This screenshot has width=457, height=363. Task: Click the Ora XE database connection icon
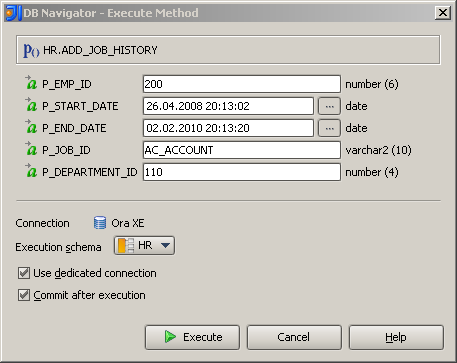coord(100,223)
